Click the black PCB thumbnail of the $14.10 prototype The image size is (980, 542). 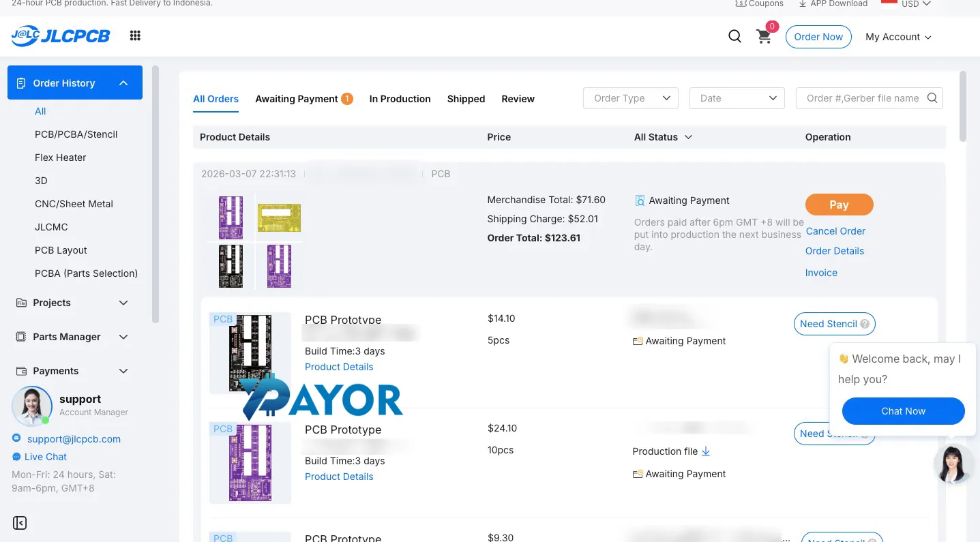[x=250, y=352]
